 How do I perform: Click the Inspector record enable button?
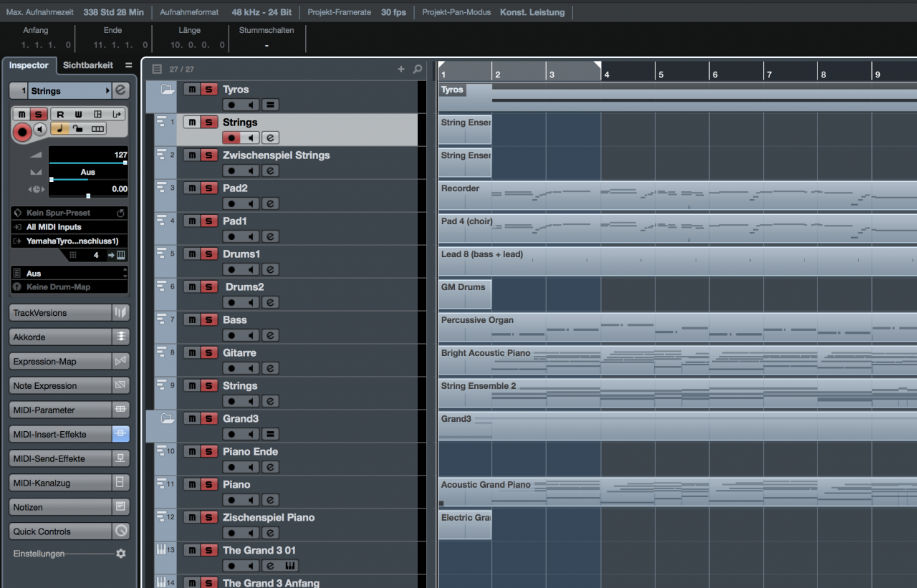[21, 131]
